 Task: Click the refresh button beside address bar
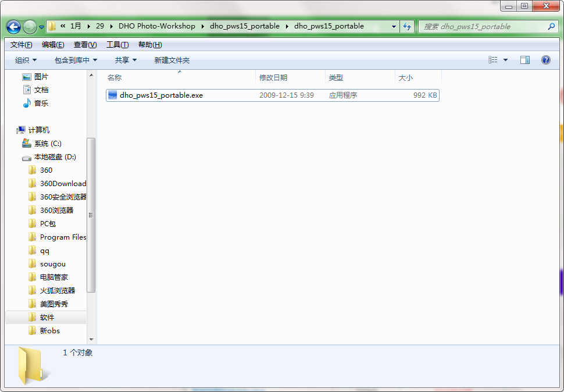pos(407,26)
